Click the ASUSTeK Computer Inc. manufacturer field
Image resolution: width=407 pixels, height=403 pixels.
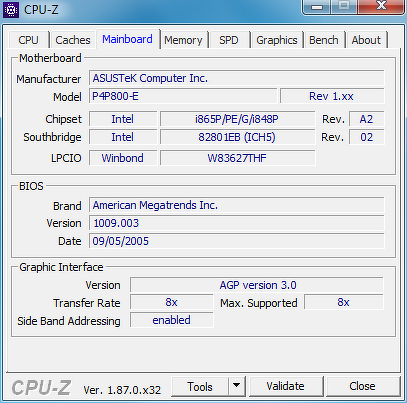237,78
